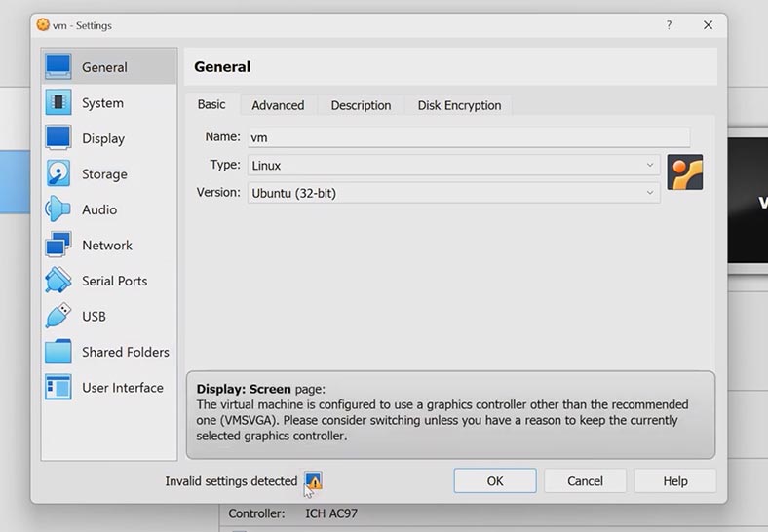Go to the Display category label

103,138
